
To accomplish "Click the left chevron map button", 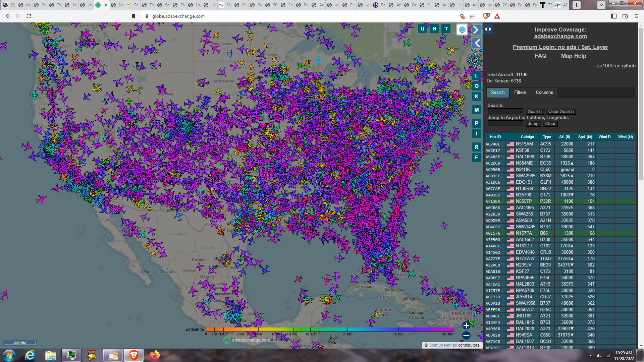I will (477, 43).
